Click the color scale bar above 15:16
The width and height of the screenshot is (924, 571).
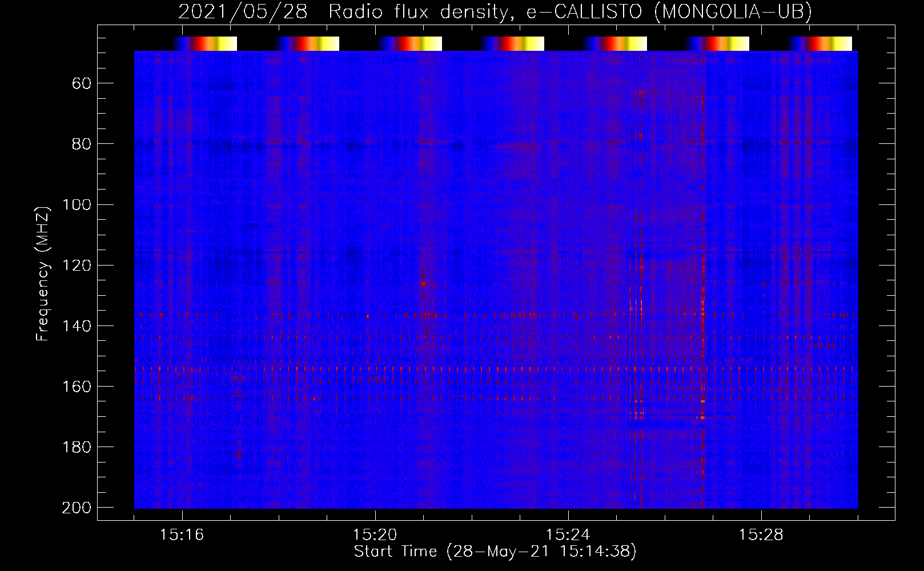pos(205,43)
